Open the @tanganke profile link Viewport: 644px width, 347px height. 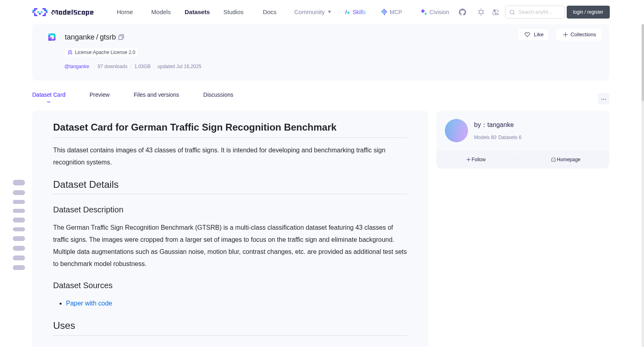(x=77, y=66)
